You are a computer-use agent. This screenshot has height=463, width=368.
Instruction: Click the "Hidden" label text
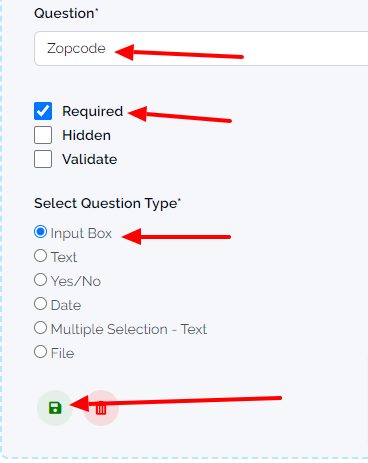point(86,135)
